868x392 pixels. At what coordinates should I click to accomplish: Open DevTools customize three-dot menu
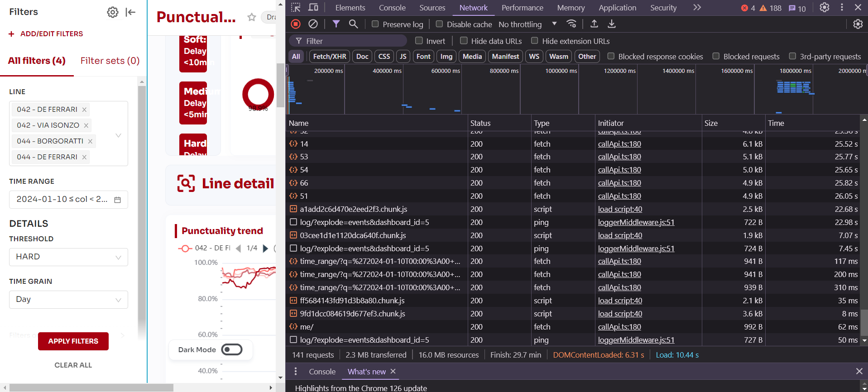point(842,7)
